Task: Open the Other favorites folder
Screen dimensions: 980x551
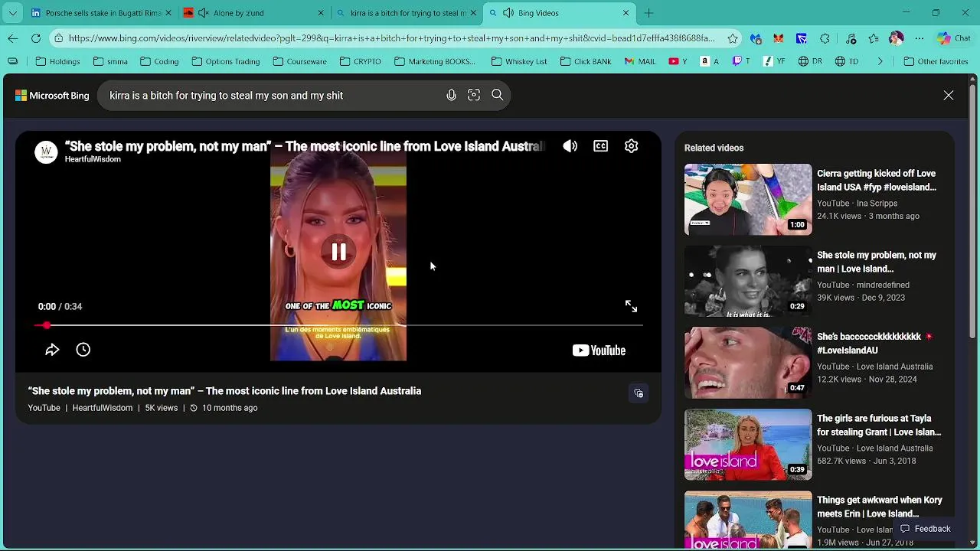Action: tap(936, 61)
